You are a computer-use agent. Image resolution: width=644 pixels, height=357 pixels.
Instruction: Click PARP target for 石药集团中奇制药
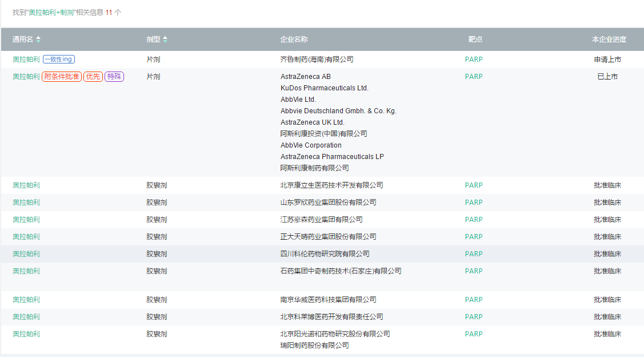pyautogui.click(x=474, y=271)
